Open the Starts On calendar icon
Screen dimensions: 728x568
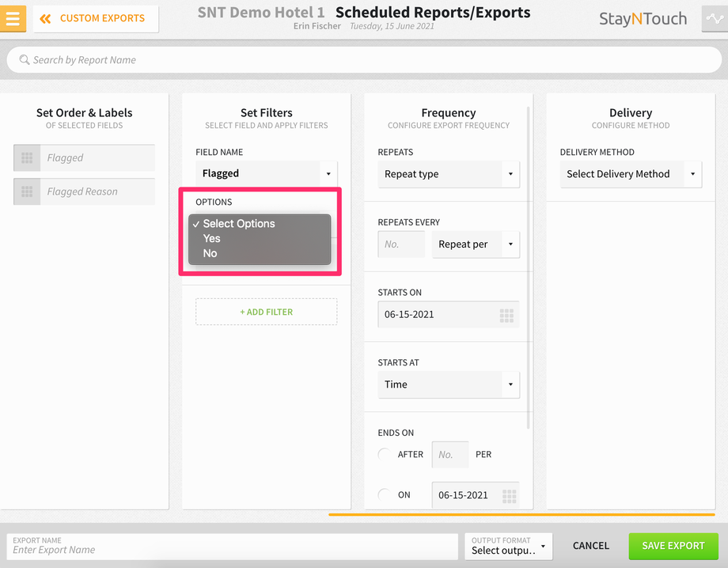tap(506, 315)
